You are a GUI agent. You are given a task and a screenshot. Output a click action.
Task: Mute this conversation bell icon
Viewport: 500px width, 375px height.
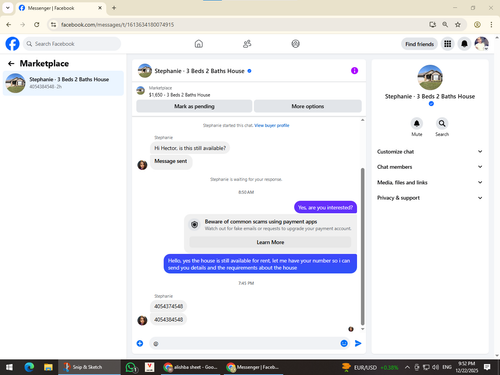pos(417,123)
